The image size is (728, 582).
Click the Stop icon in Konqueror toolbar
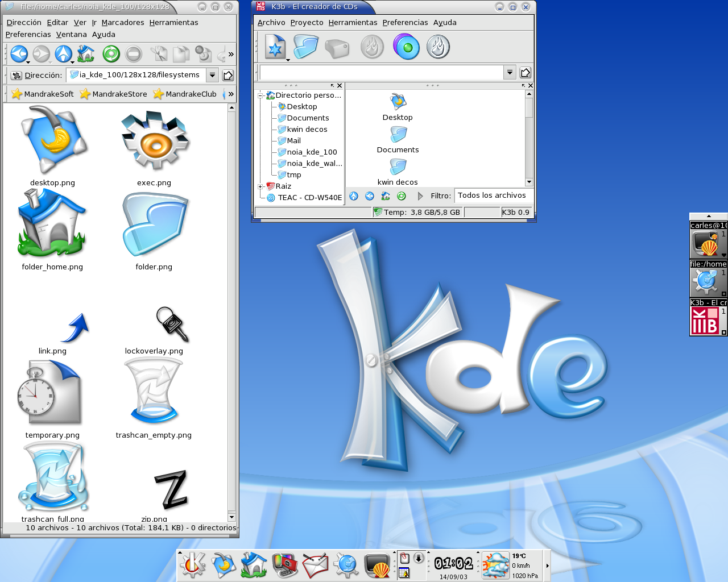point(134,54)
